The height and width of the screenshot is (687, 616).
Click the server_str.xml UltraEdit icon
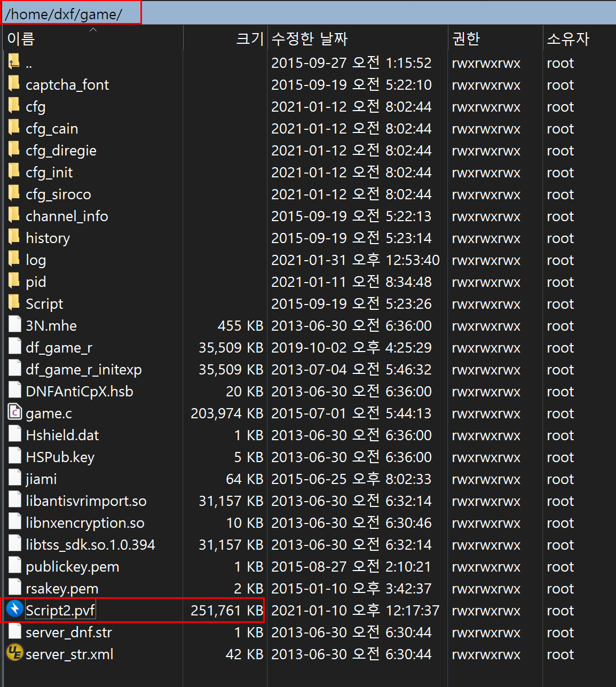coord(14,653)
